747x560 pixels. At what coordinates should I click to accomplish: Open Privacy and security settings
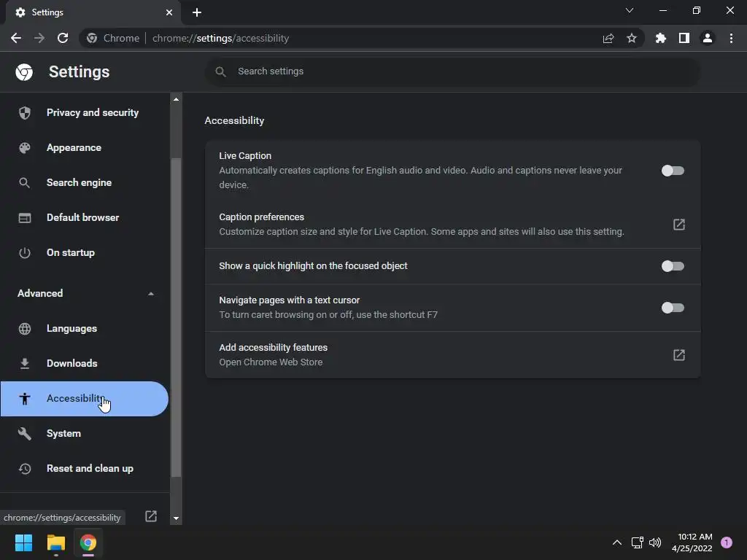coord(85,113)
